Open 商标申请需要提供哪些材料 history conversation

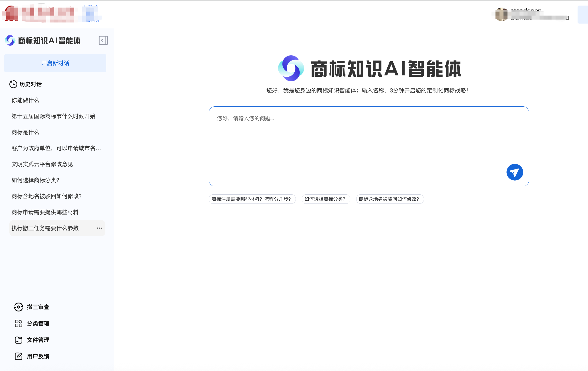pyautogui.click(x=45, y=212)
